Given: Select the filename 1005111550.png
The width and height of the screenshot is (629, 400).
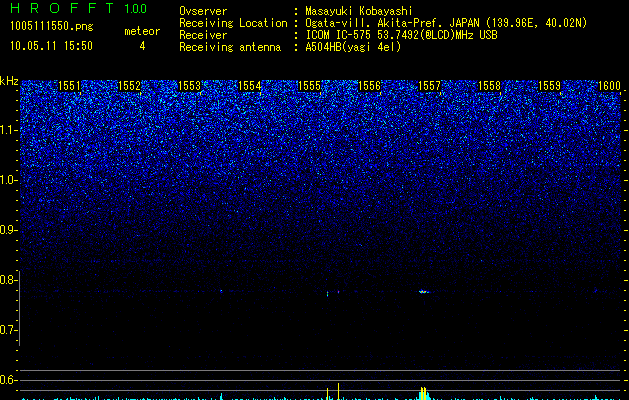Looking at the screenshot, I should 52,26.
